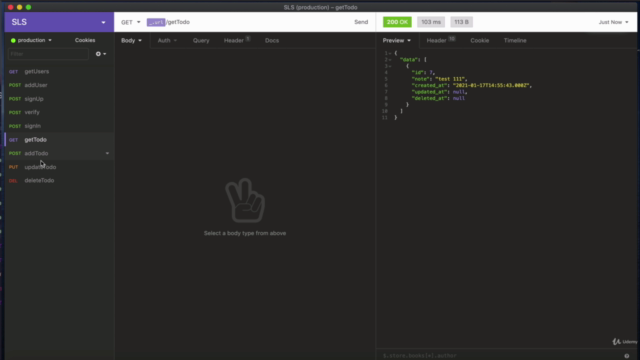Switch to the request Header tab
The width and height of the screenshot is (640, 360).
coord(237,40)
